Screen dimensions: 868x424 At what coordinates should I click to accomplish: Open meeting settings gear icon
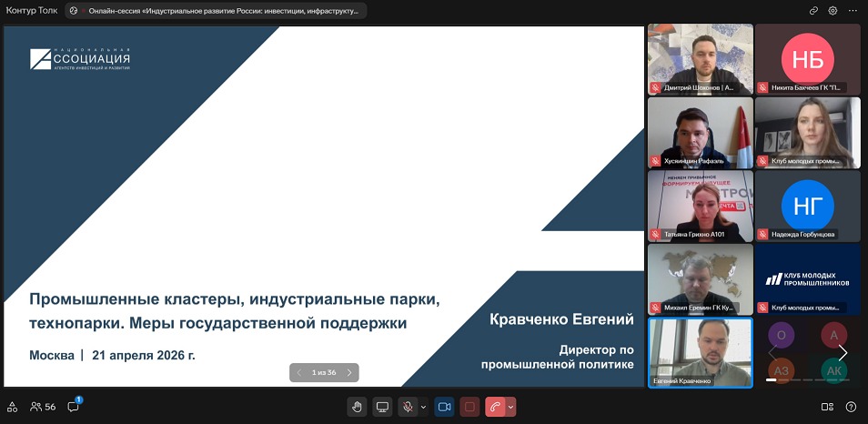(x=833, y=11)
